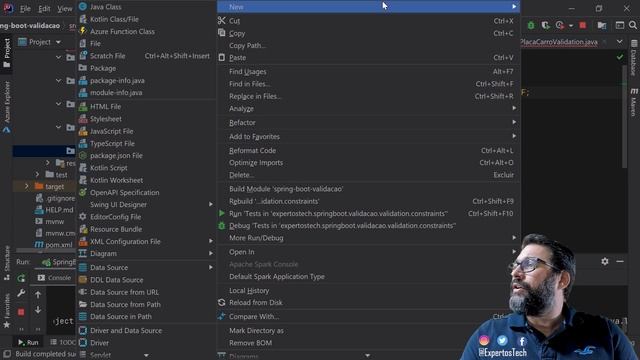Click the Debug Tests bug icon
The width and height of the screenshot is (640, 360).
(x=222, y=225)
